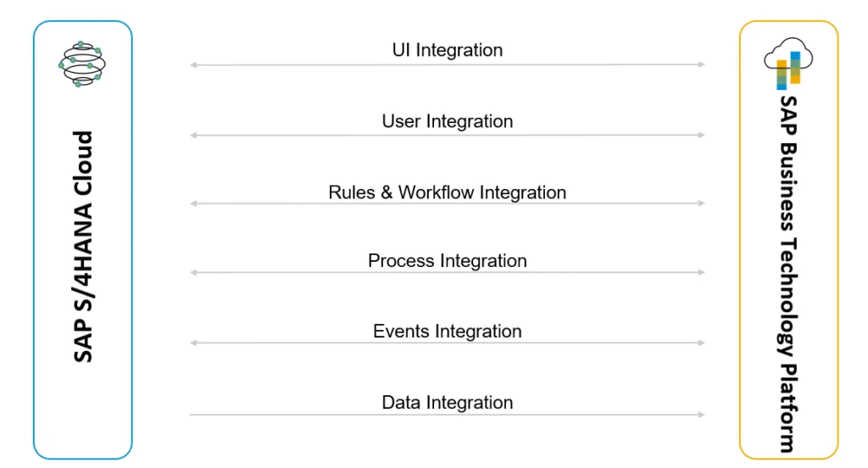The image size is (868, 468).
Task: Click right arrowhead of Process Integration line
Action: 701,272
